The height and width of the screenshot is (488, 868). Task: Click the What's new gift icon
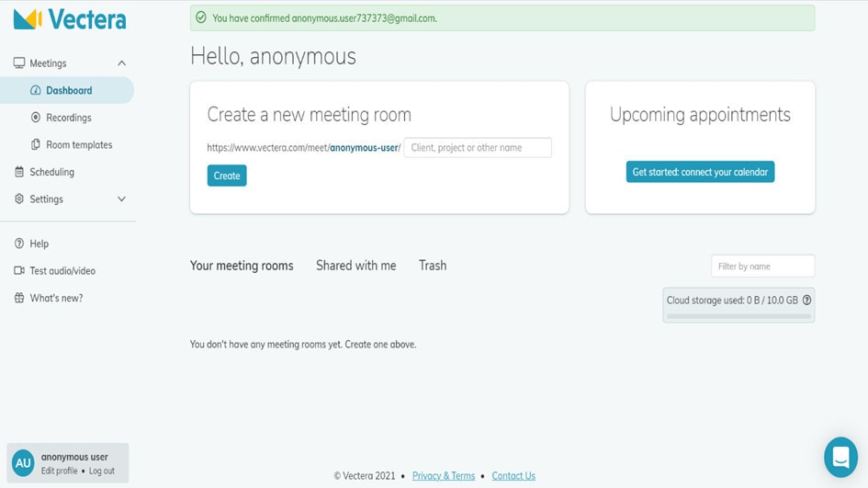click(x=19, y=298)
